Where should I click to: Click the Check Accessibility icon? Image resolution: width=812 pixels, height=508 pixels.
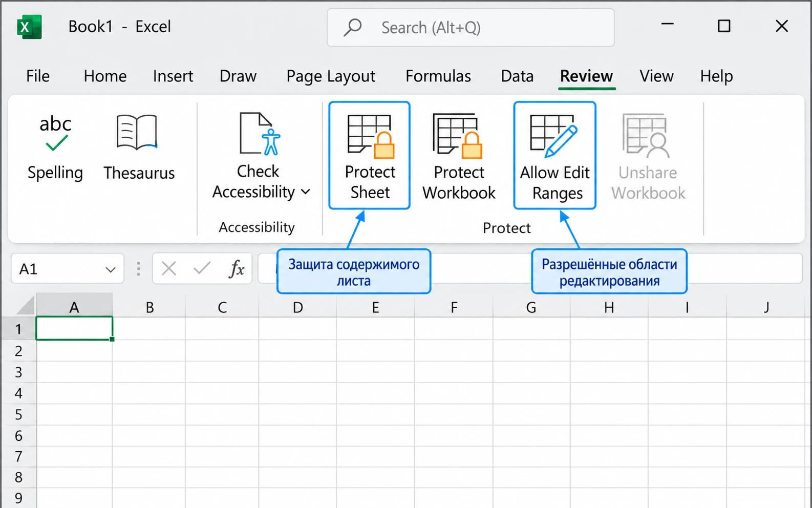pos(260,134)
